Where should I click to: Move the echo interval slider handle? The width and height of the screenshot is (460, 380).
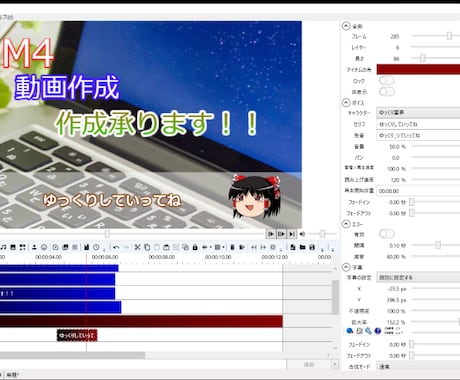pyautogui.click(x=438, y=245)
